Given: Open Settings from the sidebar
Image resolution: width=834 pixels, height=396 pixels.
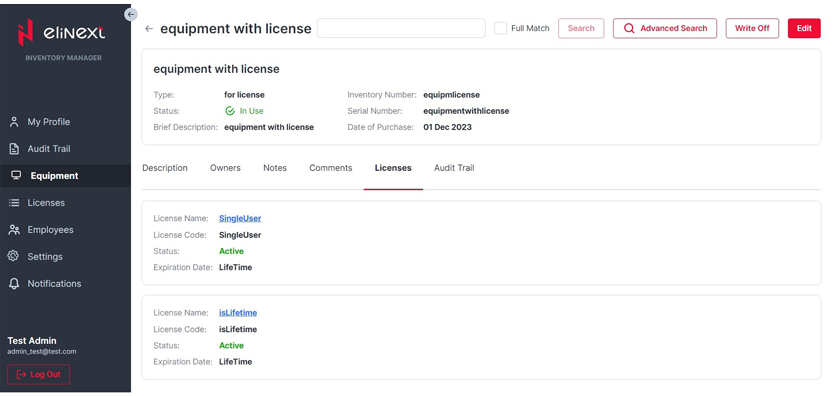Looking at the screenshot, I should tap(45, 257).
